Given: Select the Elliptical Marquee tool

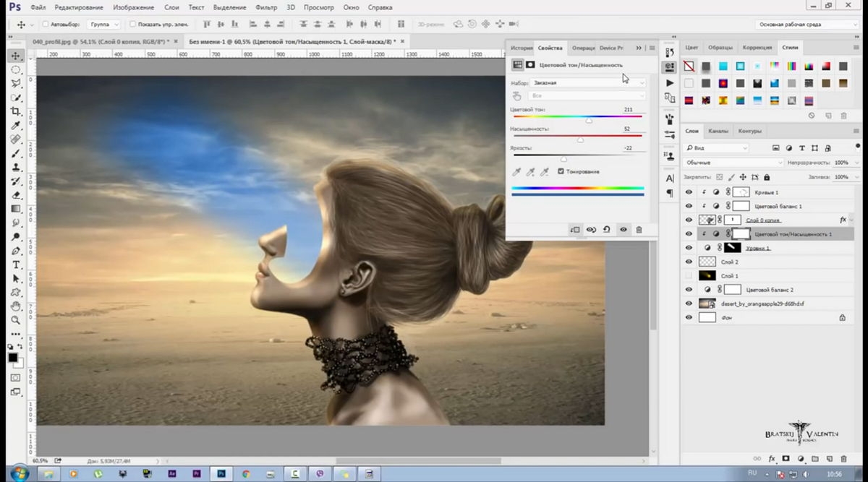Looking at the screenshot, I should coord(16,70).
